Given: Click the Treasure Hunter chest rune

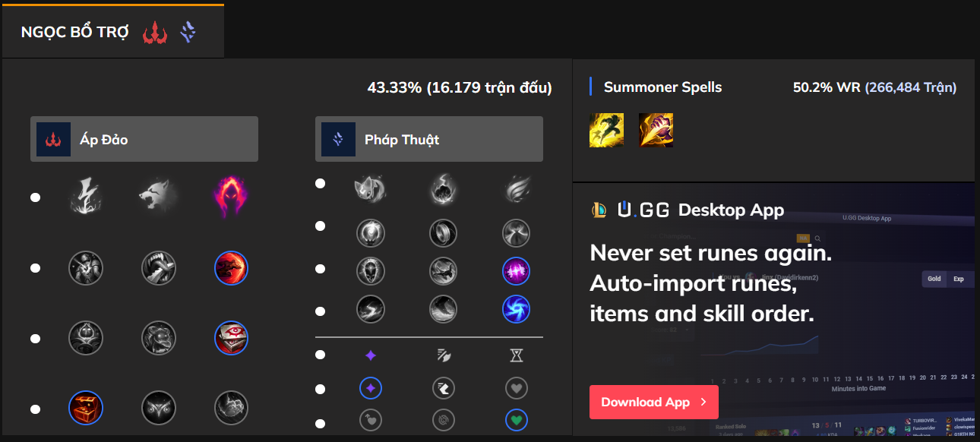Looking at the screenshot, I should coord(86,408).
